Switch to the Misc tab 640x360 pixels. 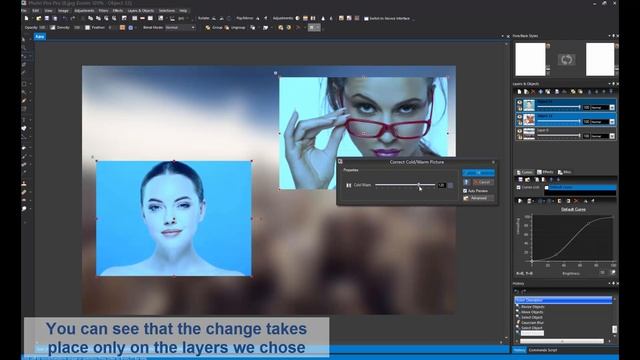[564, 172]
